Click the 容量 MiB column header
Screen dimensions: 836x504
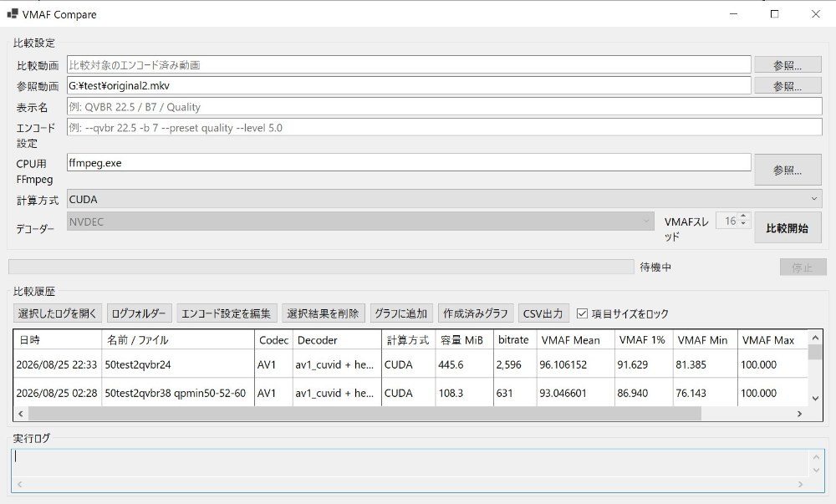464,340
